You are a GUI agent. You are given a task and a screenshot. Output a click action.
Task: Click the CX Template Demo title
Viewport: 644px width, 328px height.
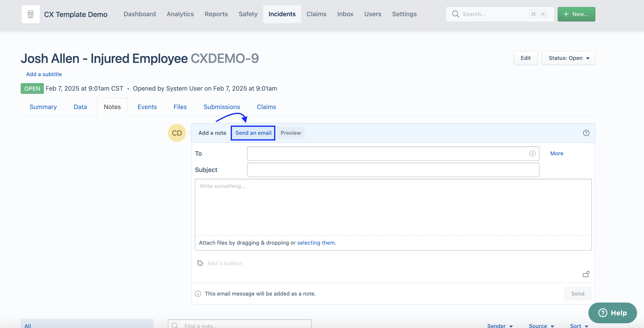76,14
